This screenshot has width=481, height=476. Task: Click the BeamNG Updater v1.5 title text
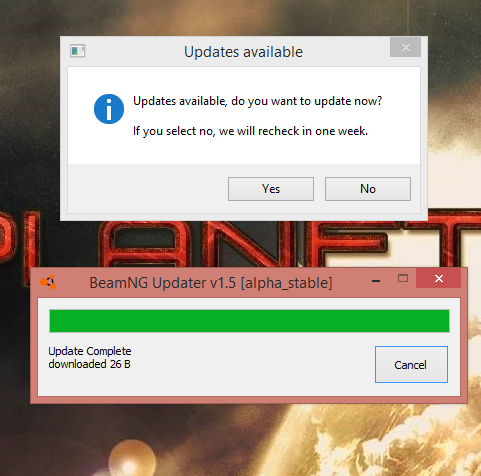(x=211, y=283)
